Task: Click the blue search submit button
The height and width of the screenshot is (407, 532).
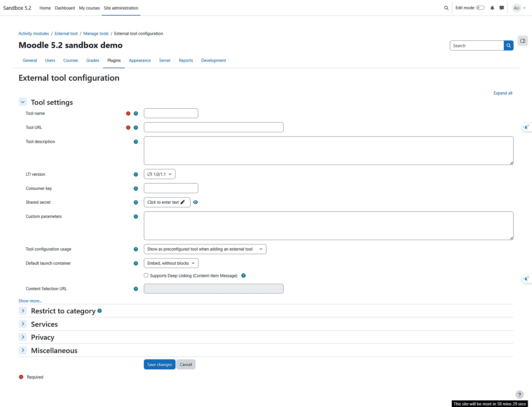Action: [508, 45]
